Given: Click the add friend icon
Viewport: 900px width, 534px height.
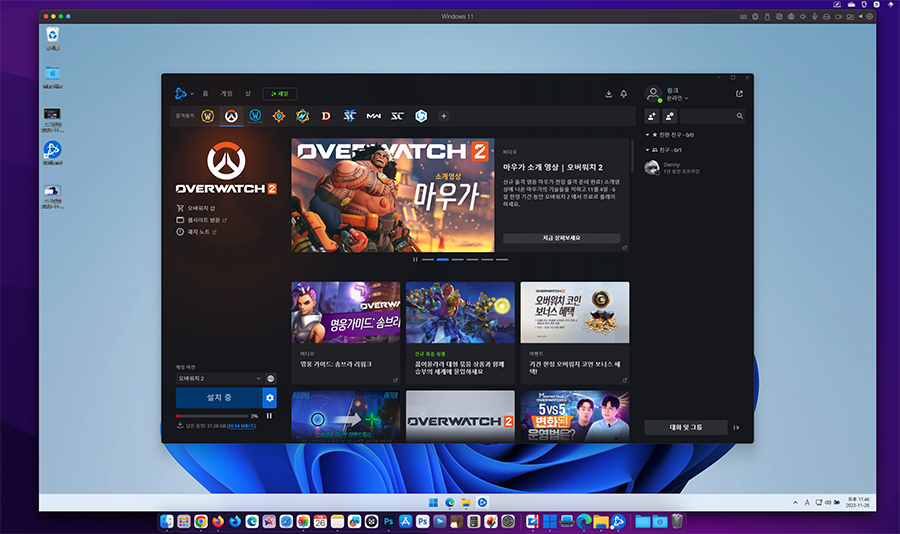Looking at the screenshot, I should click(652, 116).
